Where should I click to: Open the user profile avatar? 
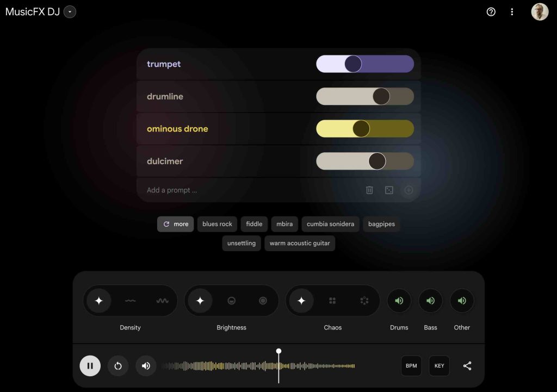click(540, 12)
